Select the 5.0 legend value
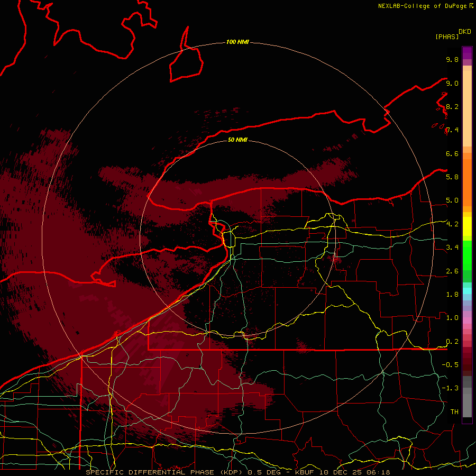The height and width of the screenshot is (476, 476). (x=452, y=200)
